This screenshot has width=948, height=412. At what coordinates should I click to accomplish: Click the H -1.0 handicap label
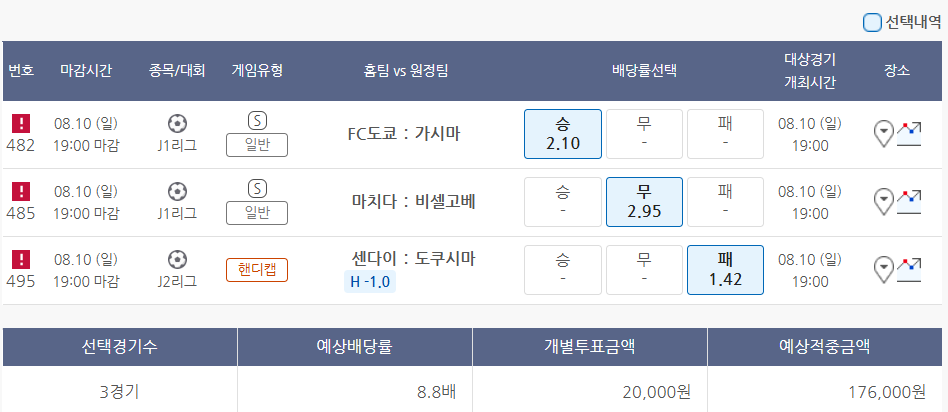click(370, 282)
